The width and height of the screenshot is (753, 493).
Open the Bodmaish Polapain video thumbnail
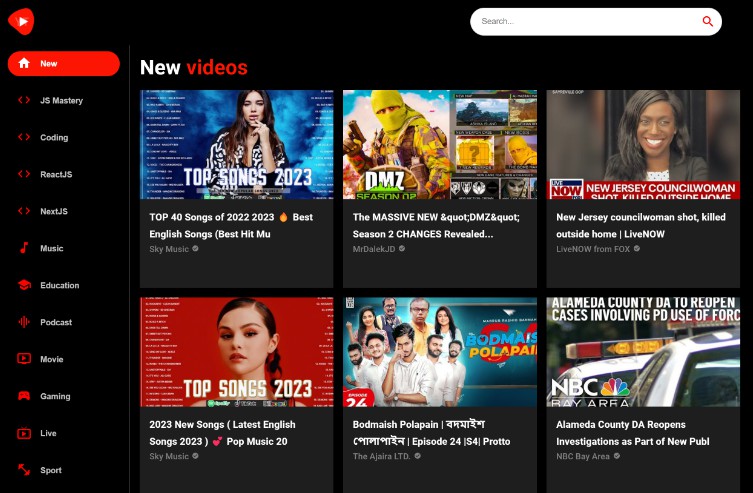pos(440,352)
